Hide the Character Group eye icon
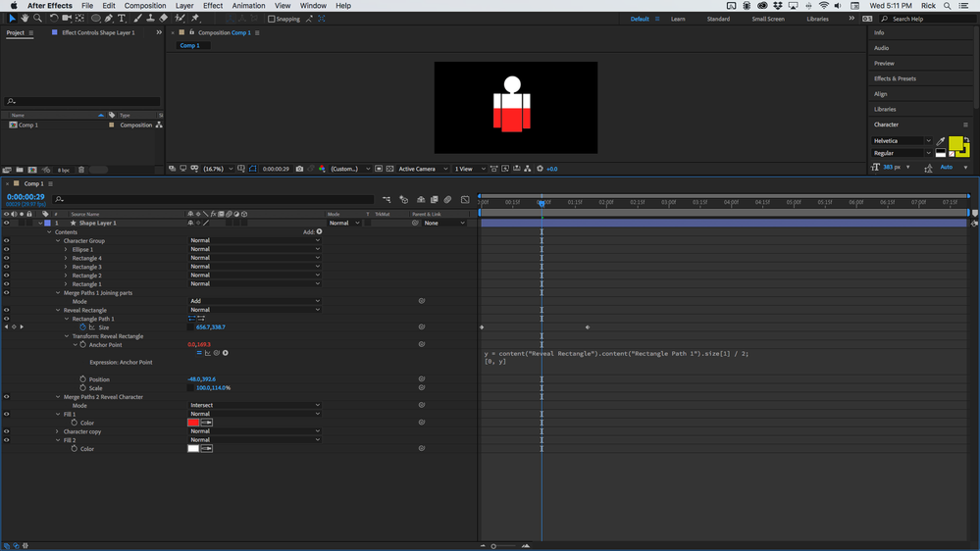980x551 pixels. click(7, 240)
